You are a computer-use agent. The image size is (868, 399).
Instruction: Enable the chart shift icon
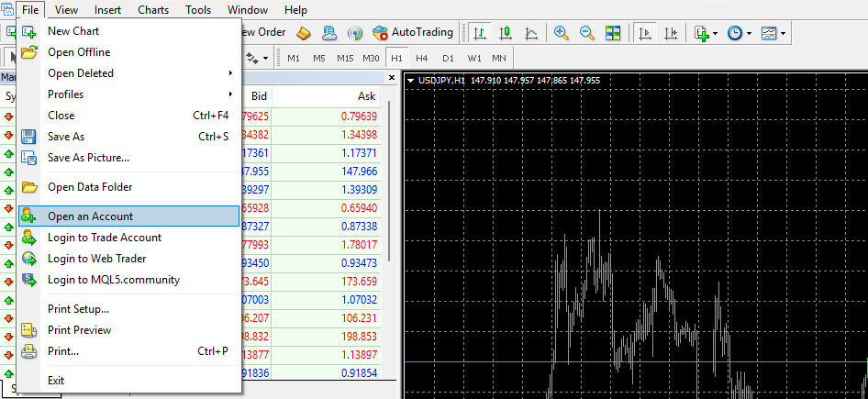(x=671, y=33)
